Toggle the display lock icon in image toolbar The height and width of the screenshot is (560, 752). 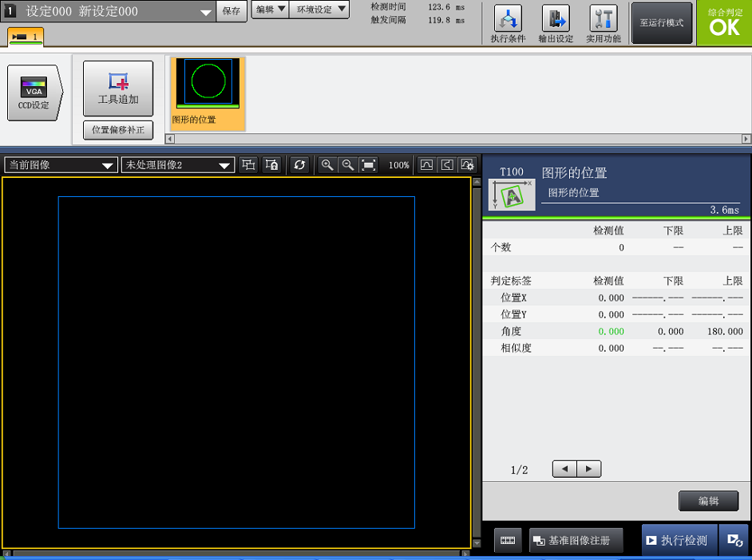[271, 165]
